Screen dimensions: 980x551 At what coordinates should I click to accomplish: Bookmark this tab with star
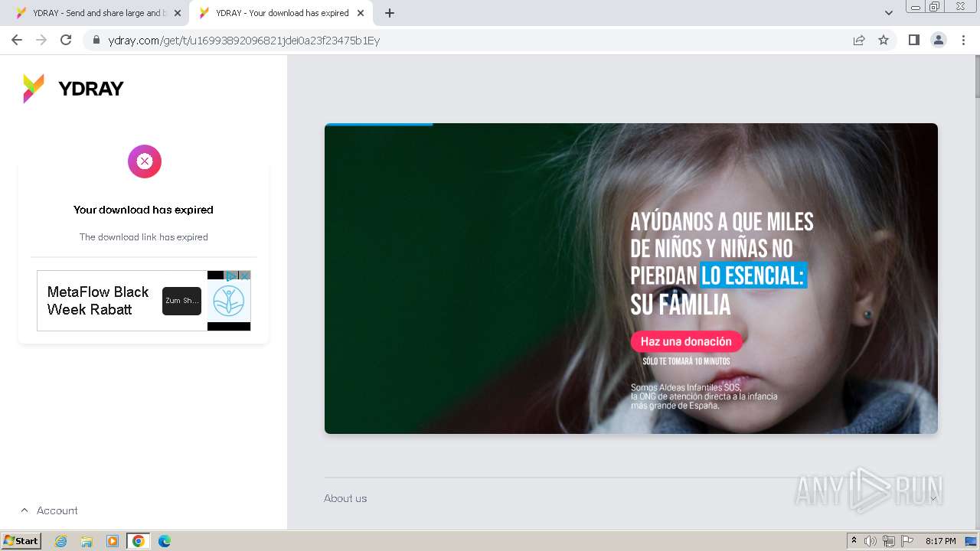(x=884, y=41)
